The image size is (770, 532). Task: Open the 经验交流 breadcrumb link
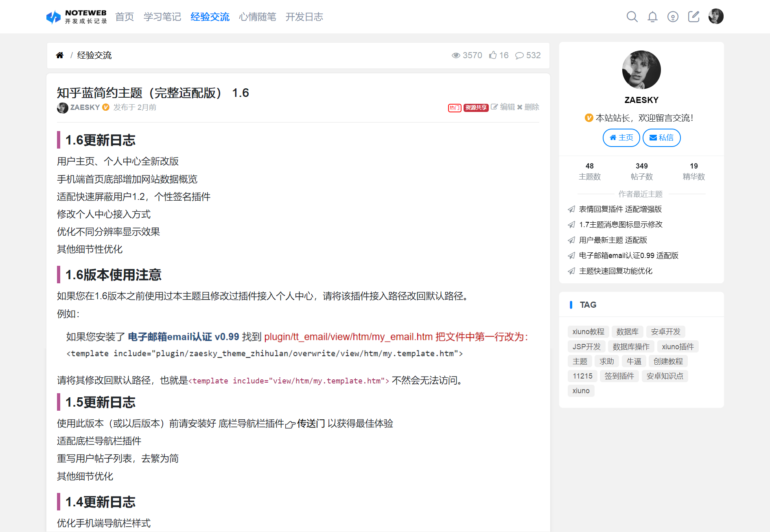94,55
